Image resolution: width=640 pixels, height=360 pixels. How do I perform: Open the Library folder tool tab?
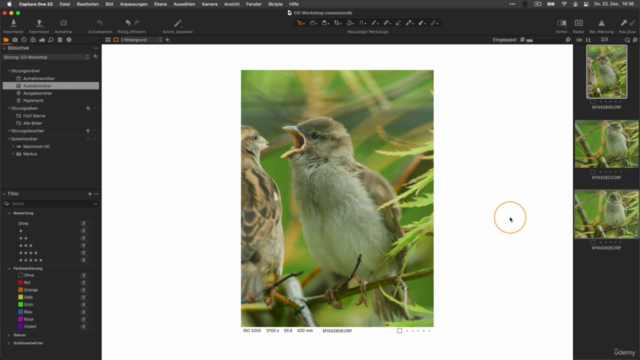click(x=6, y=40)
